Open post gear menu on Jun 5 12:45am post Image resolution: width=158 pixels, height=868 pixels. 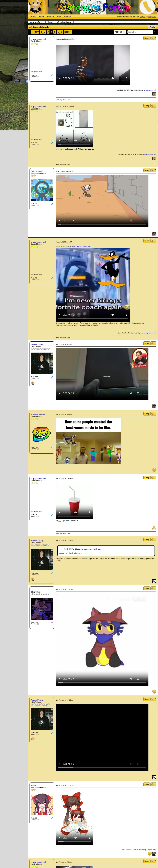point(152,588)
